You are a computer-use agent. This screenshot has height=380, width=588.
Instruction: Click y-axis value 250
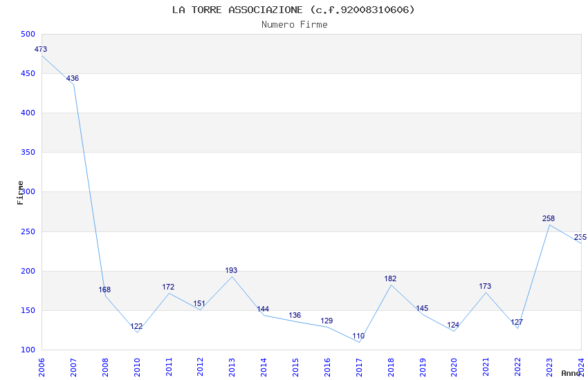point(28,231)
